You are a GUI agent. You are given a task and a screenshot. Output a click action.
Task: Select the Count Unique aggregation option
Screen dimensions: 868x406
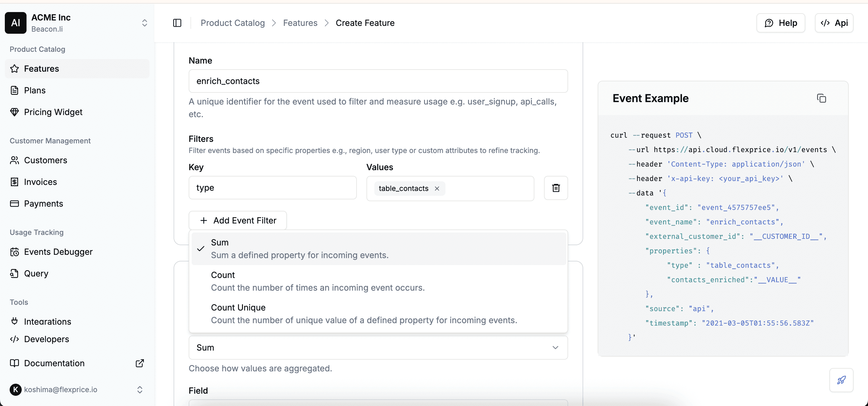pyautogui.click(x=379, y=314)
